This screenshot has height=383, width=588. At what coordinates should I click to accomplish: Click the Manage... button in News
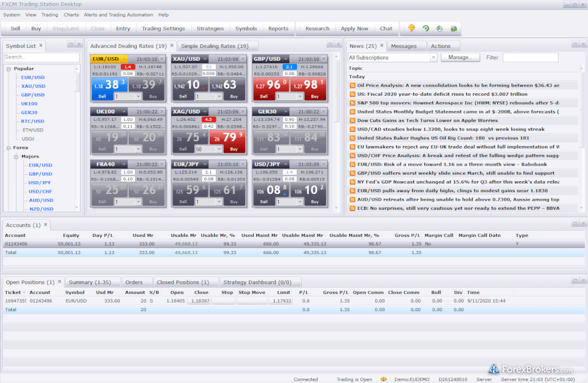point(460,58)
